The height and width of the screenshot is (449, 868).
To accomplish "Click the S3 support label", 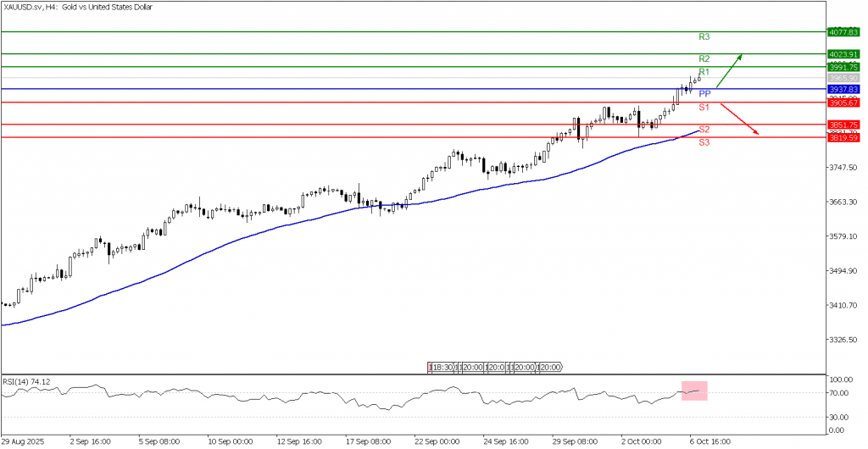I will (x=704, y=142).
